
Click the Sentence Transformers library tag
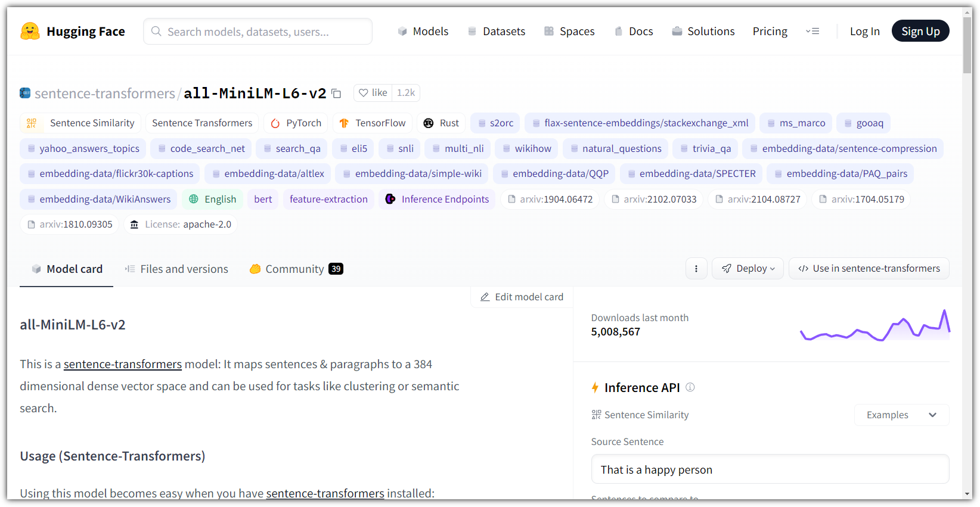click(x=202, y=123)
